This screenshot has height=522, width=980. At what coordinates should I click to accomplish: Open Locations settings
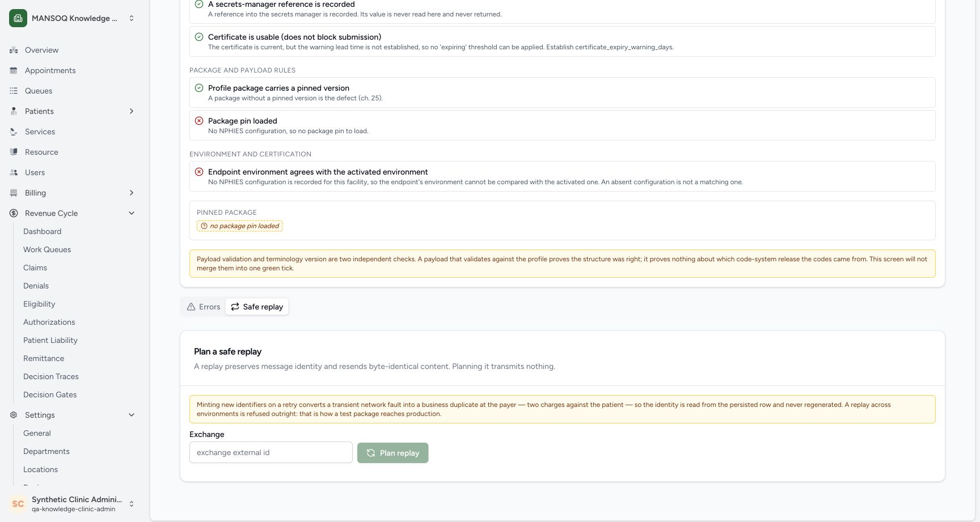point(40,469)
